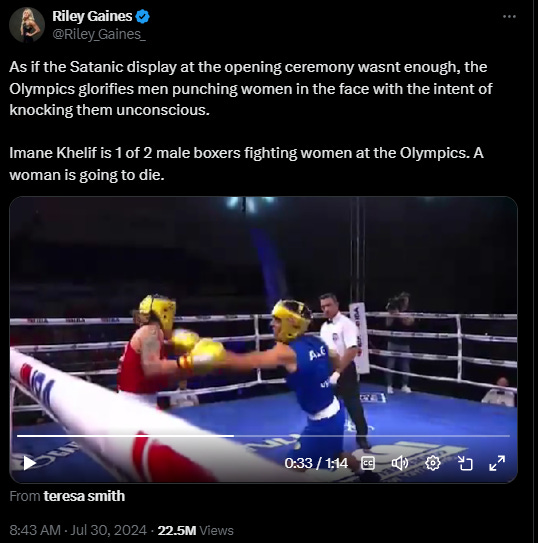The width and height of the screenshot is (538, 543).
Task: Seek along the video progress bar
Action: [263, 436]
